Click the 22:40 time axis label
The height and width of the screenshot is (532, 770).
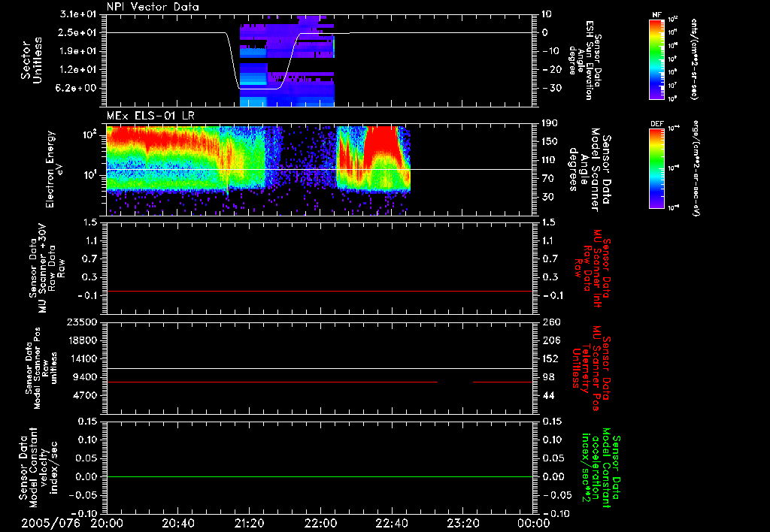392,522
